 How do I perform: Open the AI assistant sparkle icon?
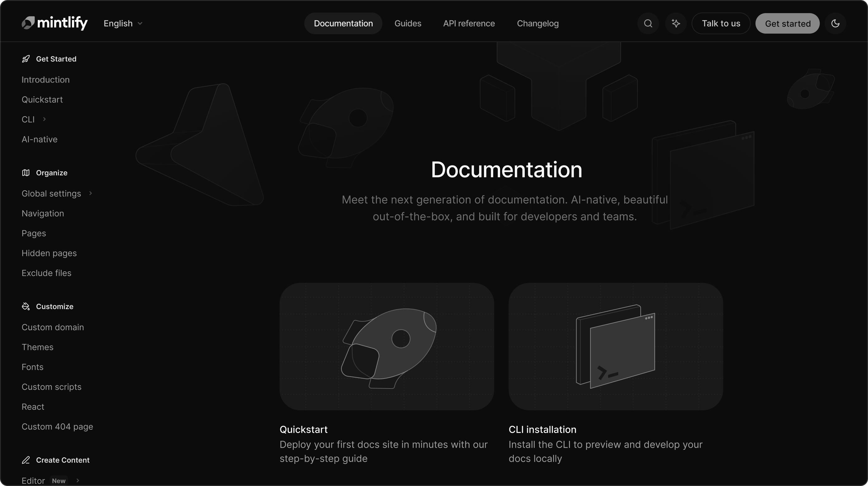click(x=676, y=23)
